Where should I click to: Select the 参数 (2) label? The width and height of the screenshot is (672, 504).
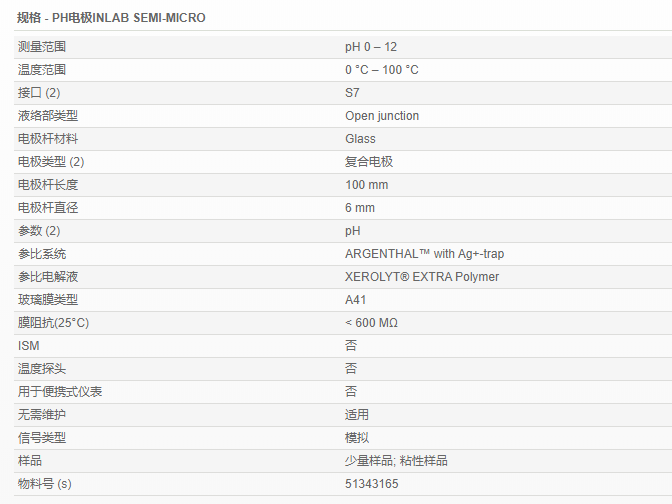coord(39,231)
